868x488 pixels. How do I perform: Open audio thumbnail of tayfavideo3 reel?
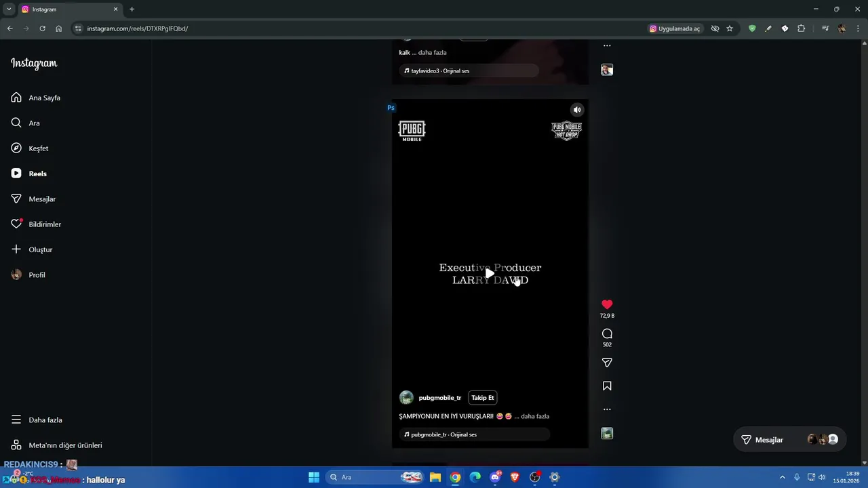click(607, 70)
